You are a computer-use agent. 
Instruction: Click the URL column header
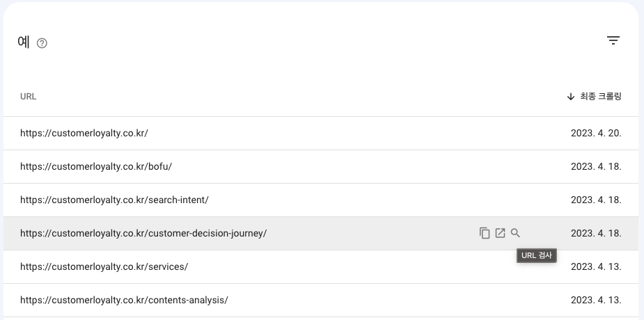pyautogui.click(x=29, y=97)
